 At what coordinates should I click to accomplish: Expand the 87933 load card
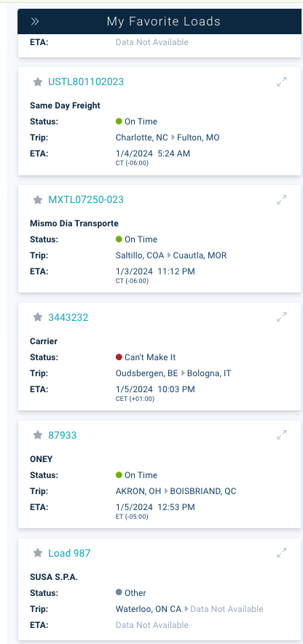click(x=282, y=434)
